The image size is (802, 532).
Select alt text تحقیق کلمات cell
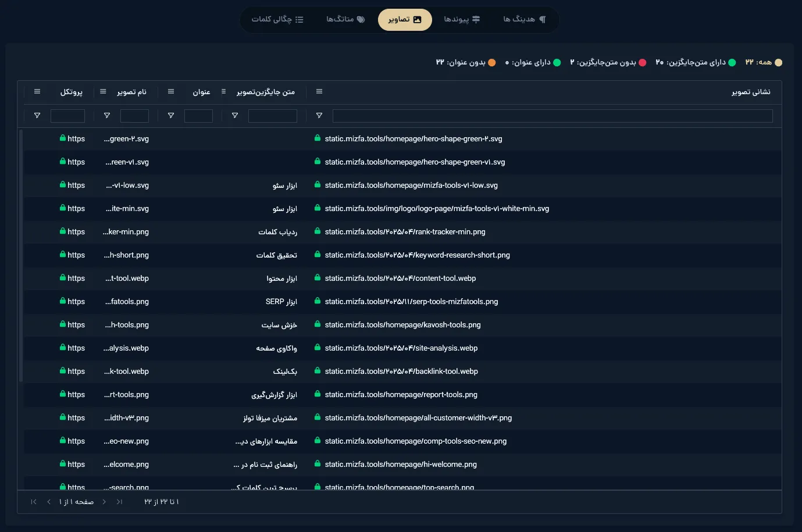[277, 255]
